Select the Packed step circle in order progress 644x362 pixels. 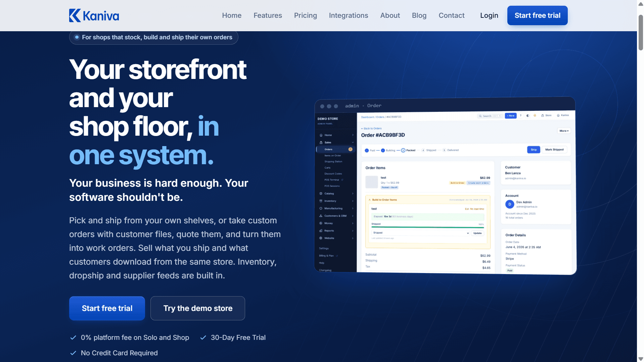point(403,150)
